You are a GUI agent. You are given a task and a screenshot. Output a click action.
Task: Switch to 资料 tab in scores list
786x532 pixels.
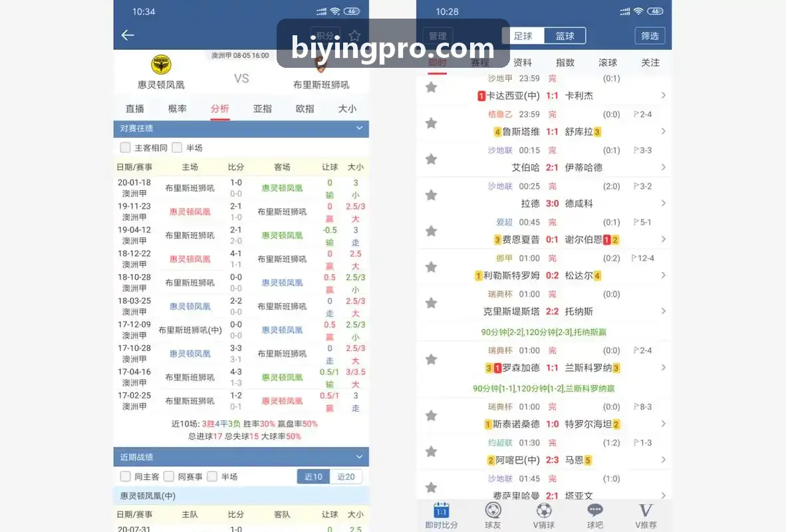point(522,63)
